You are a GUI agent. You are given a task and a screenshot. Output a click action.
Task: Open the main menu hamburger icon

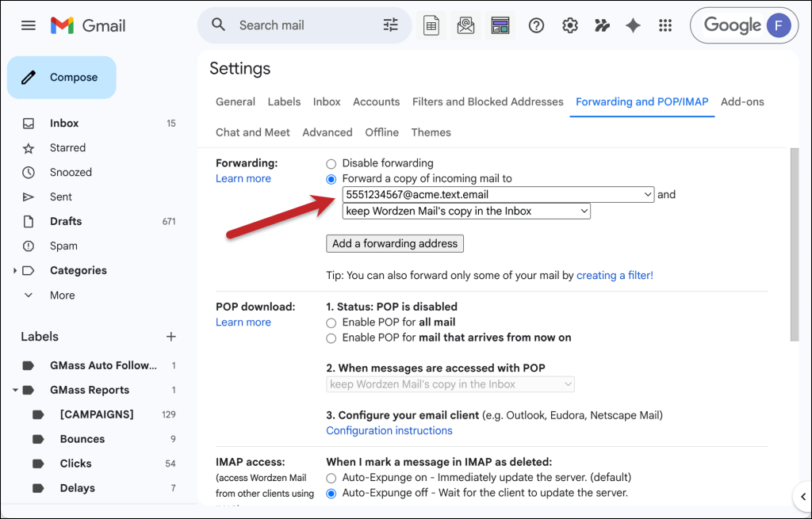29,25
